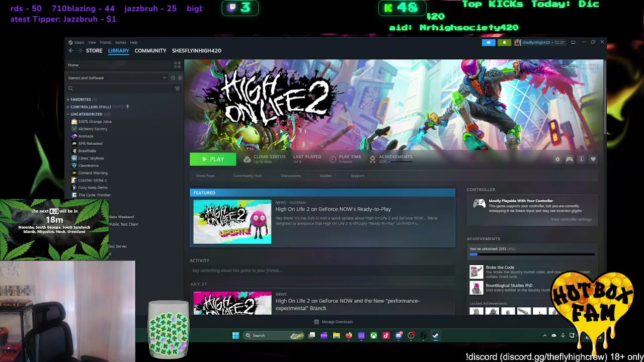Open controller layout icon for the game
Screen dimensions: 644x362
[569, 159]
